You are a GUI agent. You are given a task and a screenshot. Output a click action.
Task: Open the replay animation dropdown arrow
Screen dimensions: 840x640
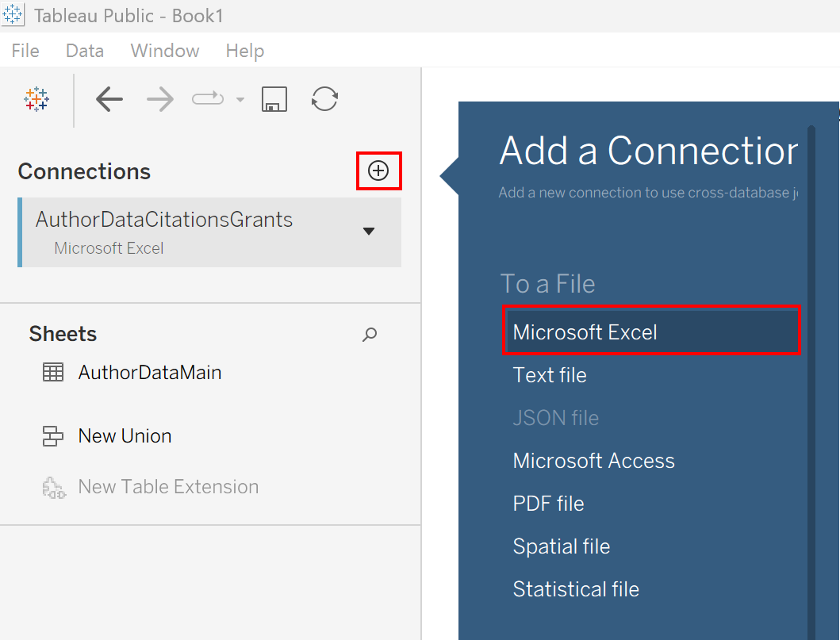coord(240,99)
